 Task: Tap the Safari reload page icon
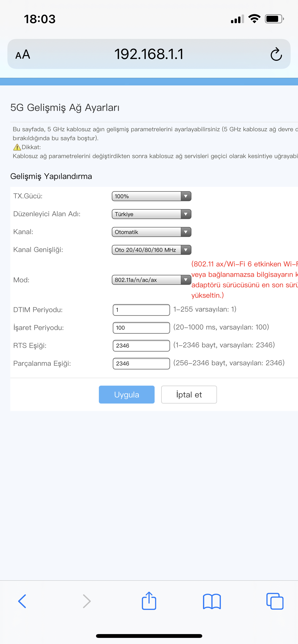click(276, 54)
